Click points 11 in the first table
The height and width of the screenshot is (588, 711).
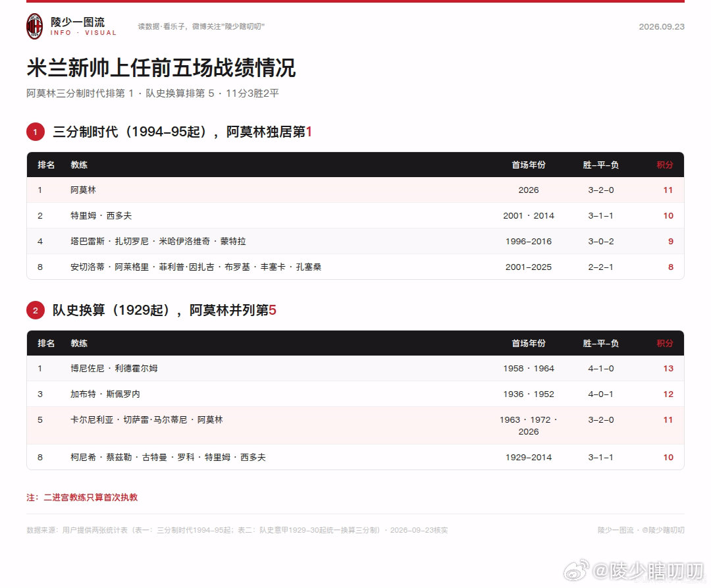pos(668,190)
